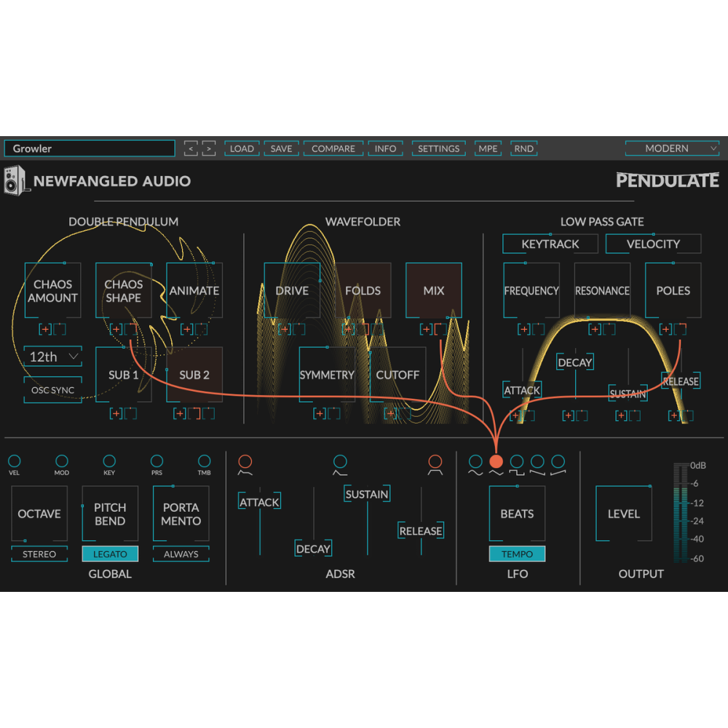Viewport: 728px width, 728px height.
Task: Add modulation with plus under Drive
Action: click(285, 329)
